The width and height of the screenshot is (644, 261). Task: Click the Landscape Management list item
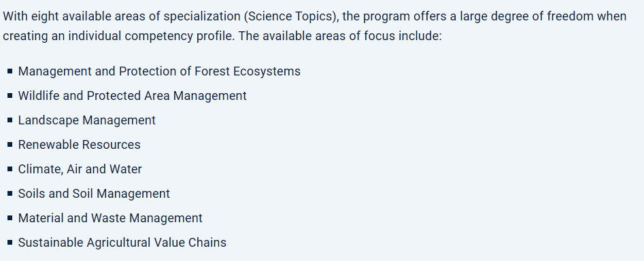[x=86, y=120]
